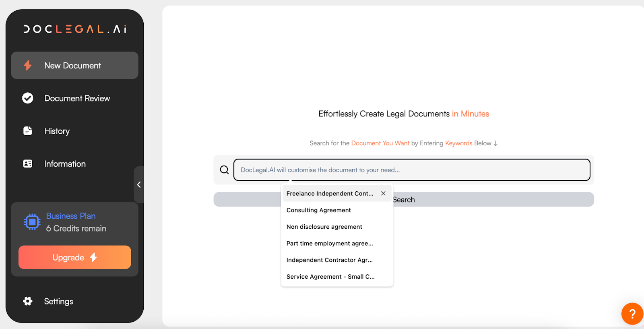Screen dimensions: 644x329
Task: Click the History document icon
Action: [x=28, y=131]
